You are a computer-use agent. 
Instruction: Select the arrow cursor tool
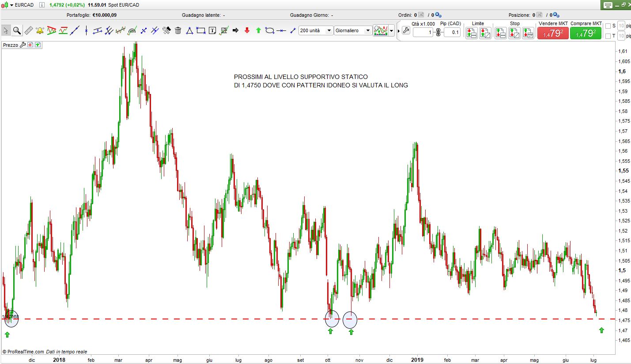click(6, 30)
